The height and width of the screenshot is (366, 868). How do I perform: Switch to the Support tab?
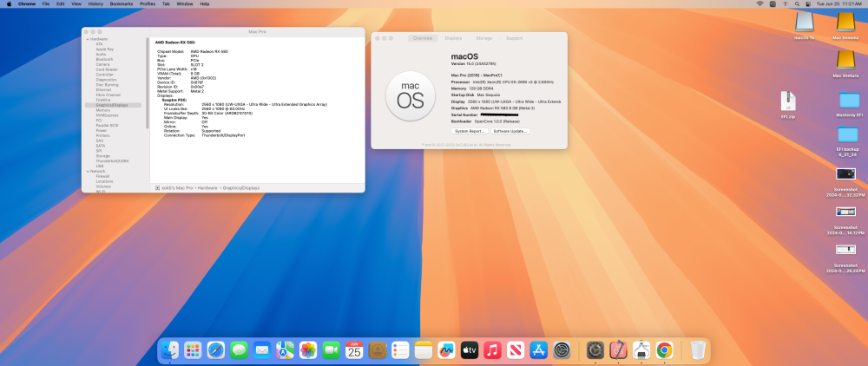click(x=514, y=38)
